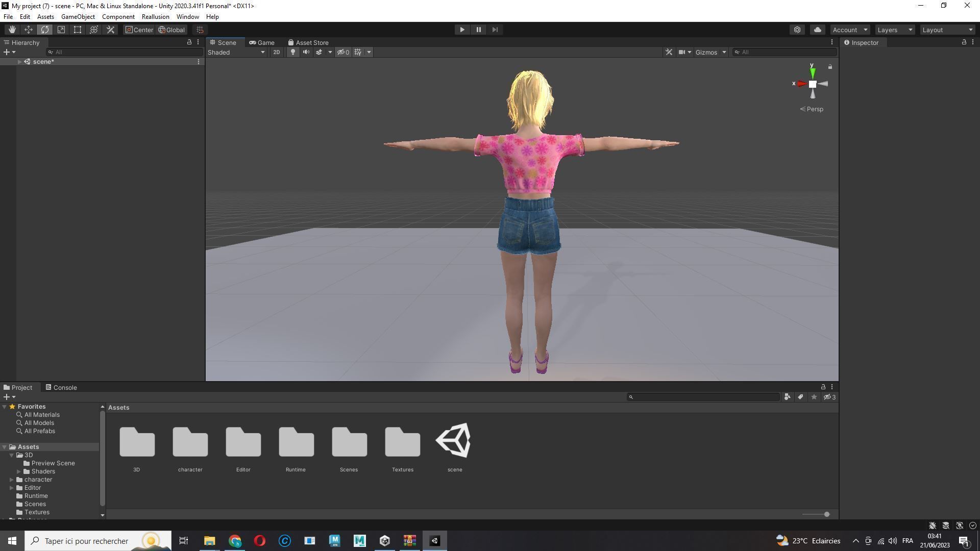The height and width of the screenshot is (551, 980).
Task: Expand the scene* hierarchy item
Action: tap(19, 62)
